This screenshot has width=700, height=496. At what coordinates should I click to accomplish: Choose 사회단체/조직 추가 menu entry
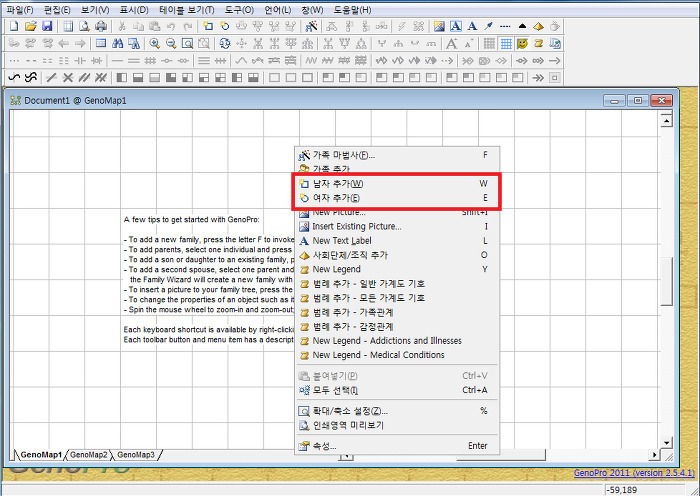coord(397,255)
